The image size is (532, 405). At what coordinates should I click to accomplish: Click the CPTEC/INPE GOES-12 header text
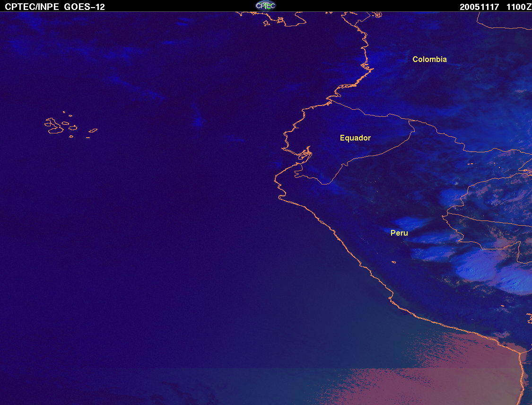[55, 7]
